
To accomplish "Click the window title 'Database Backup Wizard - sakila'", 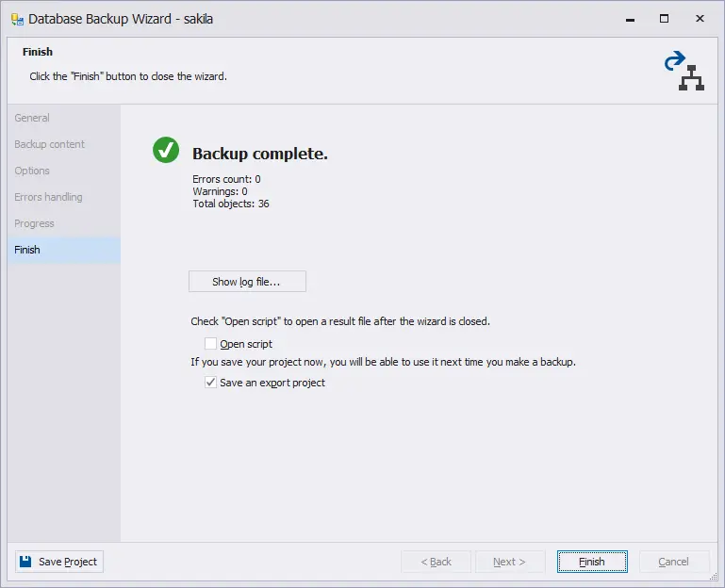I will click(121, 19).
